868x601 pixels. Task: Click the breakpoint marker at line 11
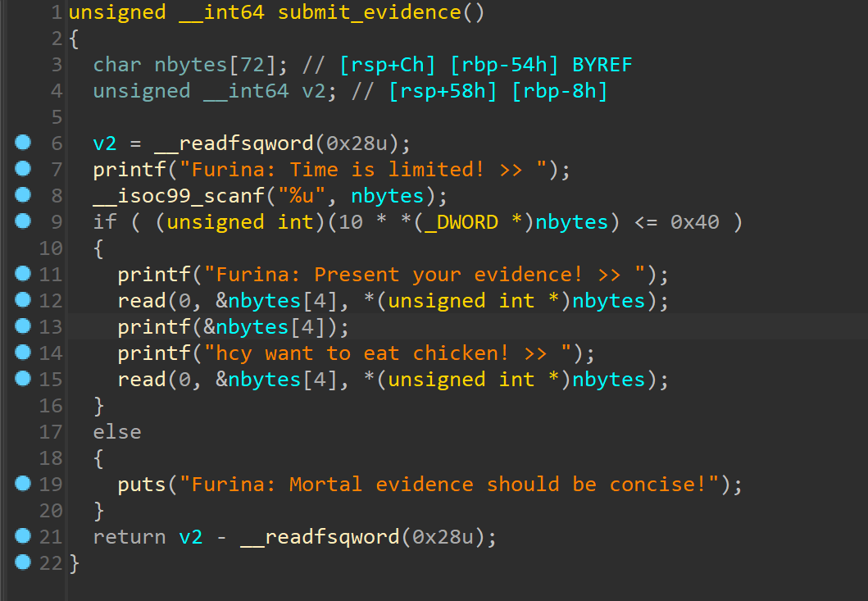click(23, 273)
